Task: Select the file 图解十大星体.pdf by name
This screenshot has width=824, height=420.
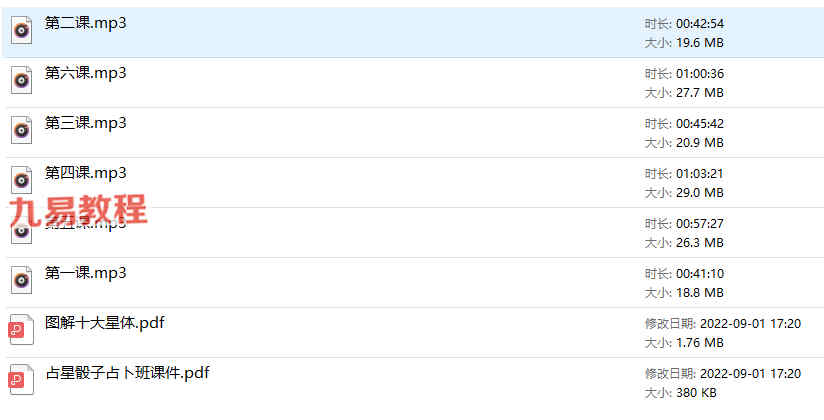Action: (x=105, y=323)
